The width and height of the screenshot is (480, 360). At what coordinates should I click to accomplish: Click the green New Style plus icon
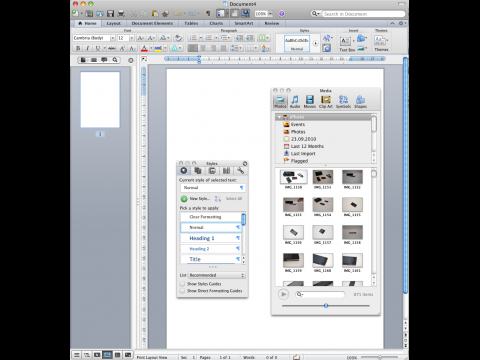184,199
